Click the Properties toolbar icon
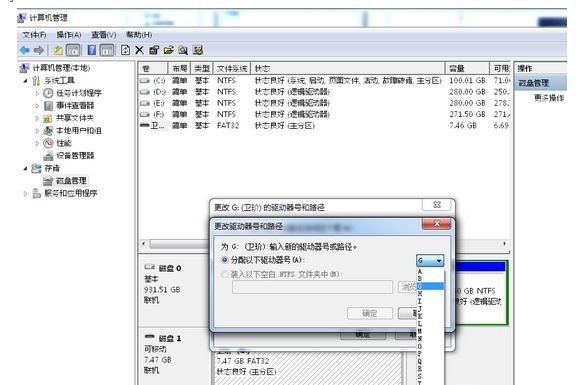Viewport: 579px width, 385px height. (x=154, y=50)
